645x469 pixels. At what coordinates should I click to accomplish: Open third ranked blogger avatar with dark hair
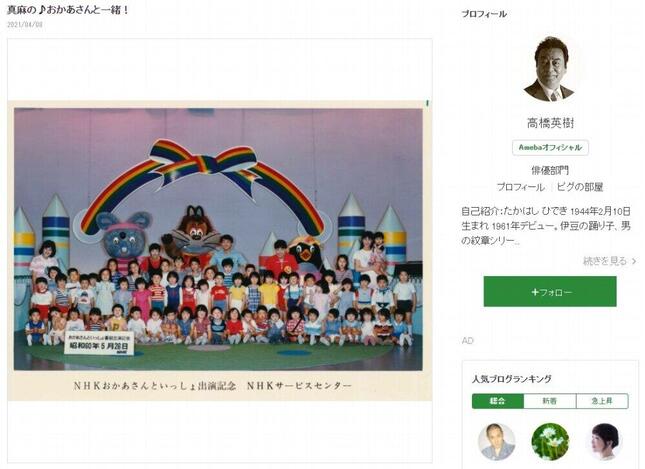click(603, 442)
